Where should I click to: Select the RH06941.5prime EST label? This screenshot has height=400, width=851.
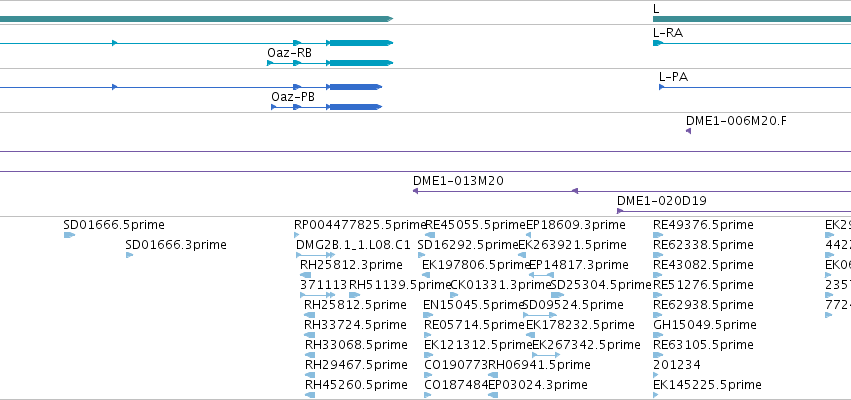(539, 365)
